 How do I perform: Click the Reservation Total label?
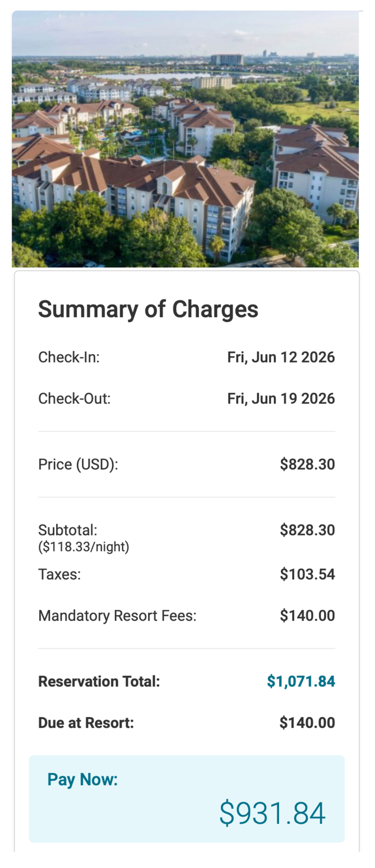[99, 681]
